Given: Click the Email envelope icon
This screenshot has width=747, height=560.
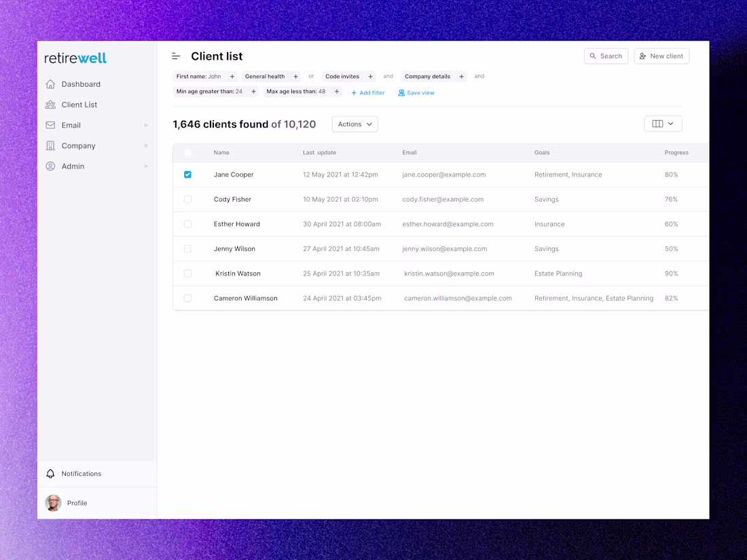Looking at the screenshot, I should (50, 125).
